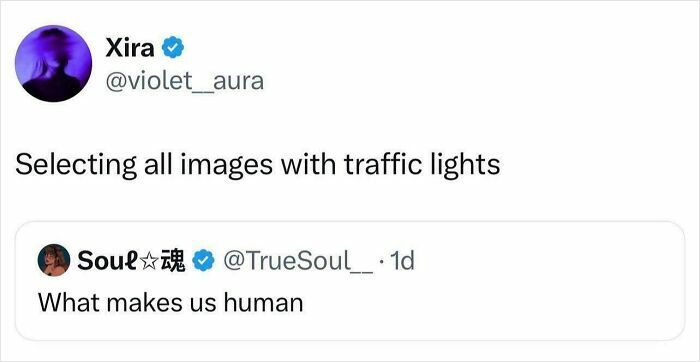Click the verified badge next to Soul's name
This screenshot has width=700, height=362.
coord(203,261)
